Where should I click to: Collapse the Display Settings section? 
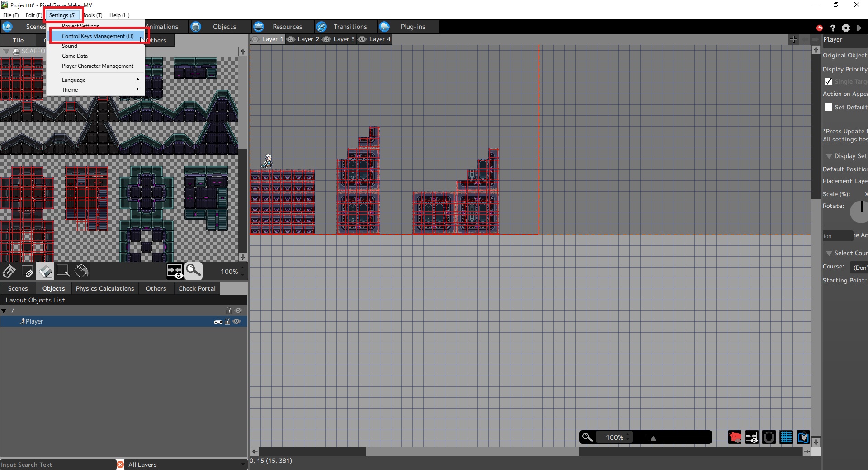tap(829, 156)
